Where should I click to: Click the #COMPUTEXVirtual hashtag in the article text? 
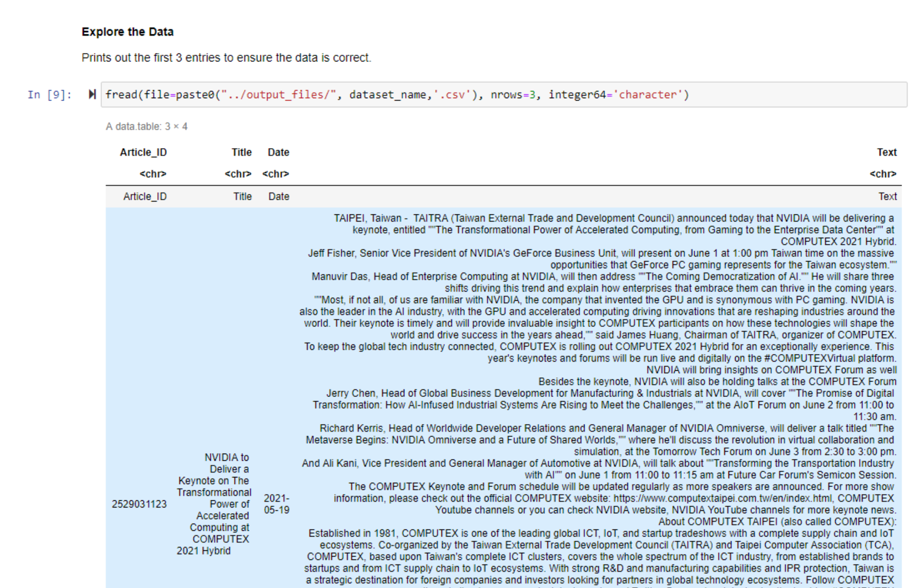810,358
